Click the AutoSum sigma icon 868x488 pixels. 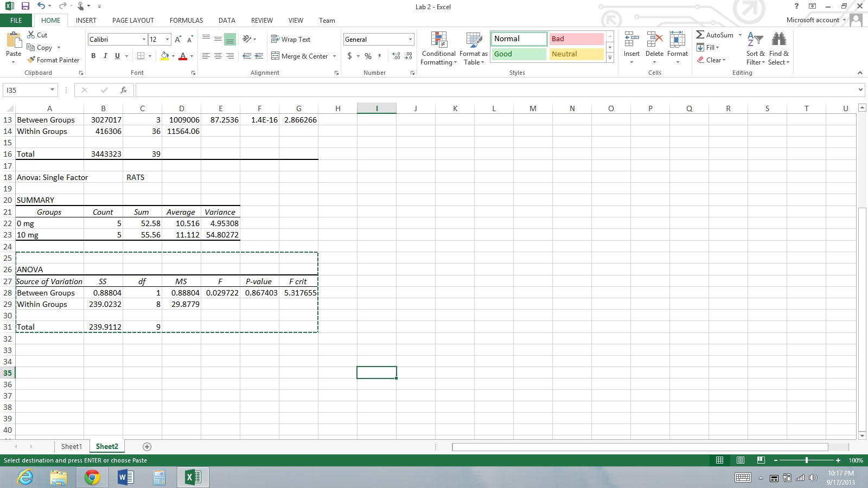[x=700, y=35]
